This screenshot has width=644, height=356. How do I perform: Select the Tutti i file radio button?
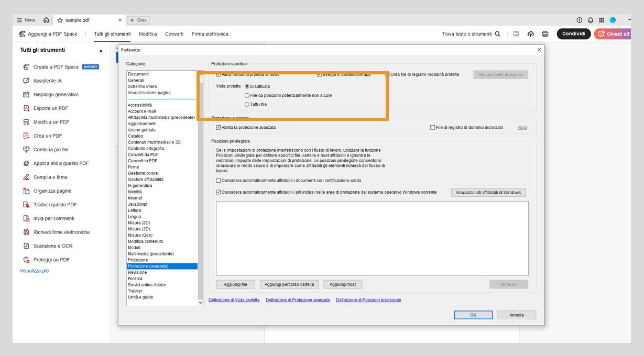pos(247,104)
